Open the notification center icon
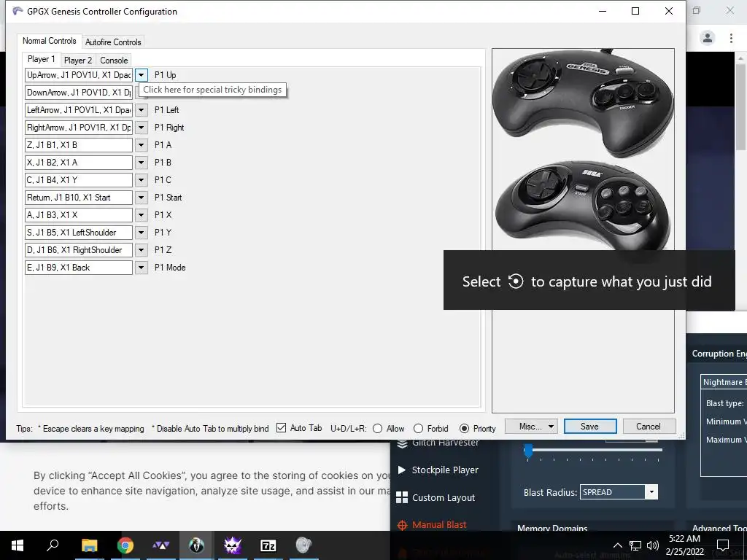This screenshot has height=560, width=747. [x=723, y=545]
